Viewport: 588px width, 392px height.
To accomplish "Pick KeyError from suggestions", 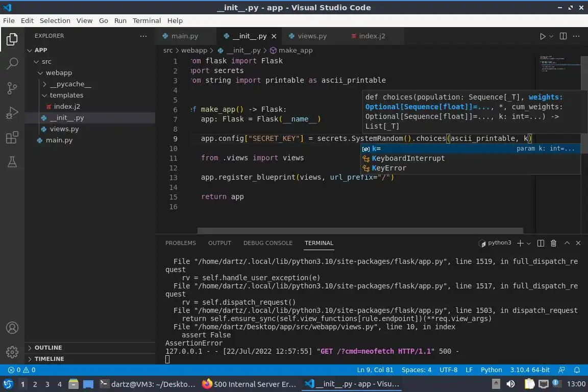I will tap(470, 168).
